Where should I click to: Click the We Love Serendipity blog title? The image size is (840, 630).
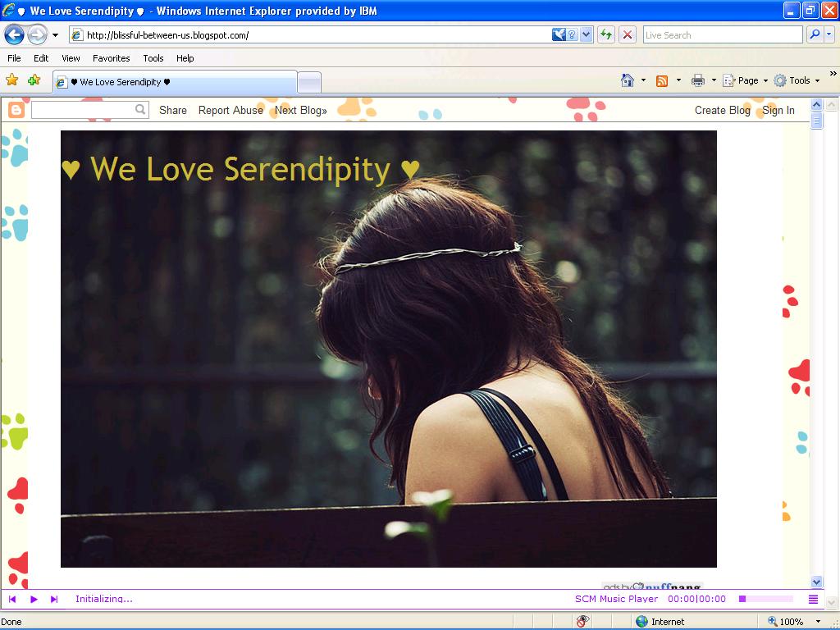pos(240,169)
